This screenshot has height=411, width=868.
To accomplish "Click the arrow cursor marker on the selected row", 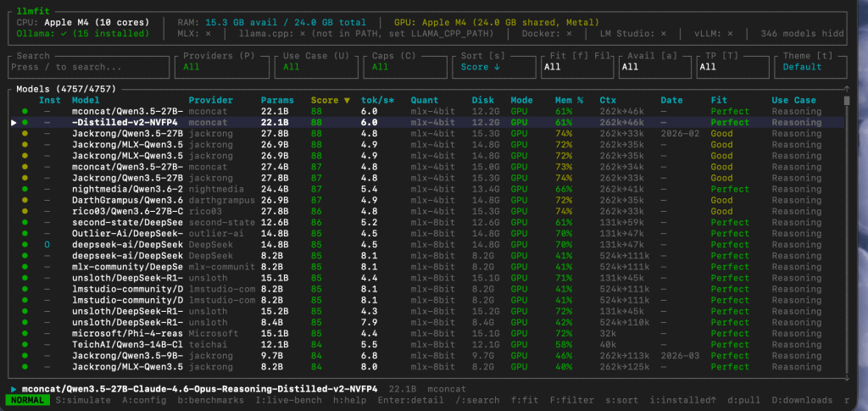I will pos(14,122).
